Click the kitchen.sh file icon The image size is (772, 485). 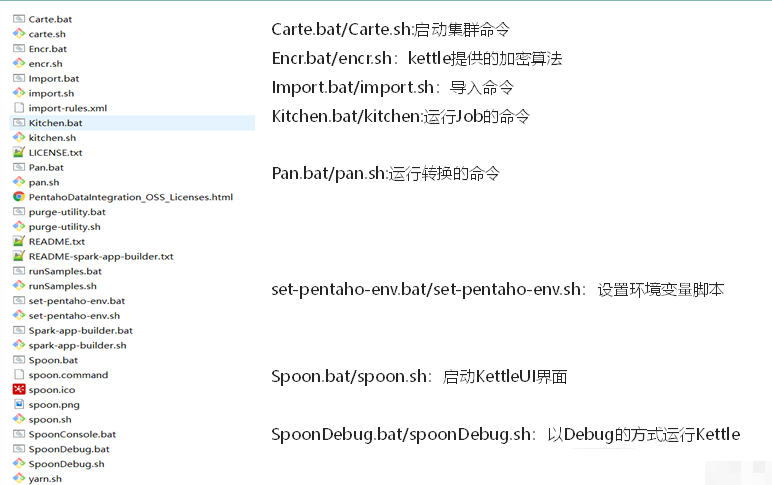click(x=19, y=137)
